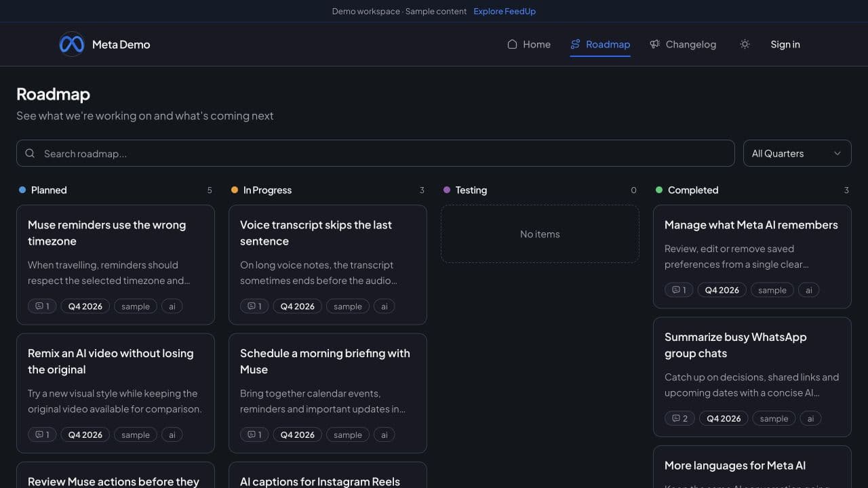Click sample tag on Remix an AI video card
This screenshot has width=868, height=488.
[x=136, y=434]
